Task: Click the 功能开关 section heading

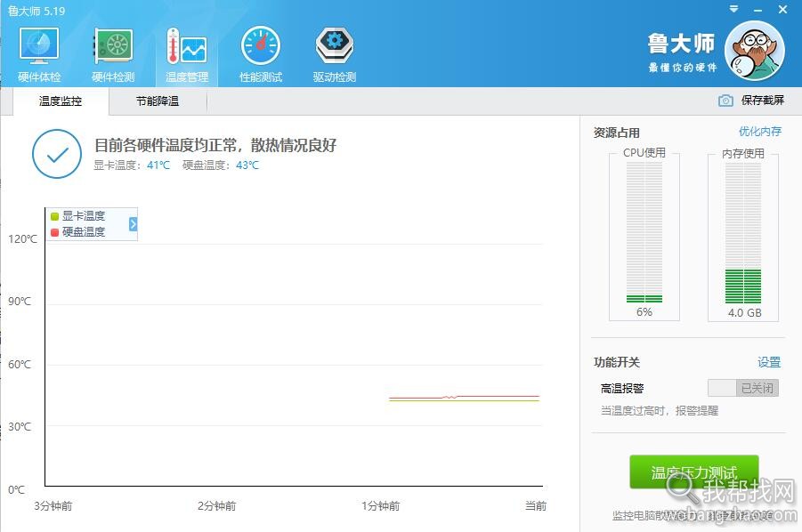Action: pos(616,362)
